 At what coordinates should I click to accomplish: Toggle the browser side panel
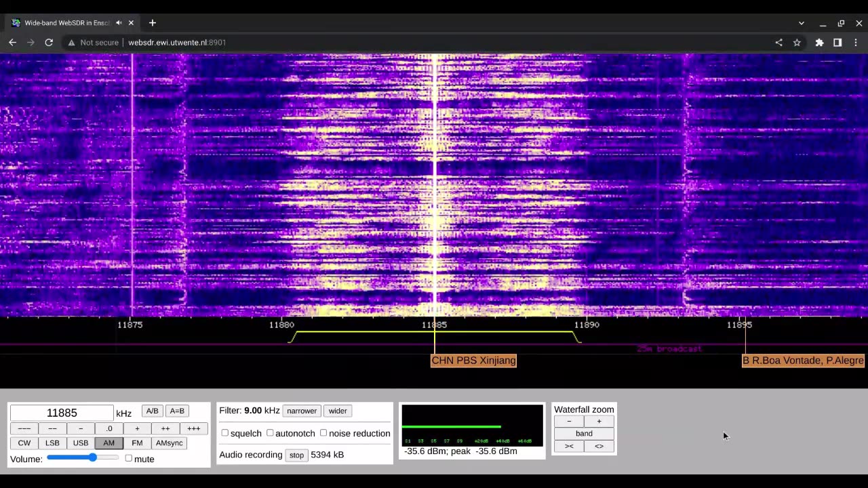point(837,42)
